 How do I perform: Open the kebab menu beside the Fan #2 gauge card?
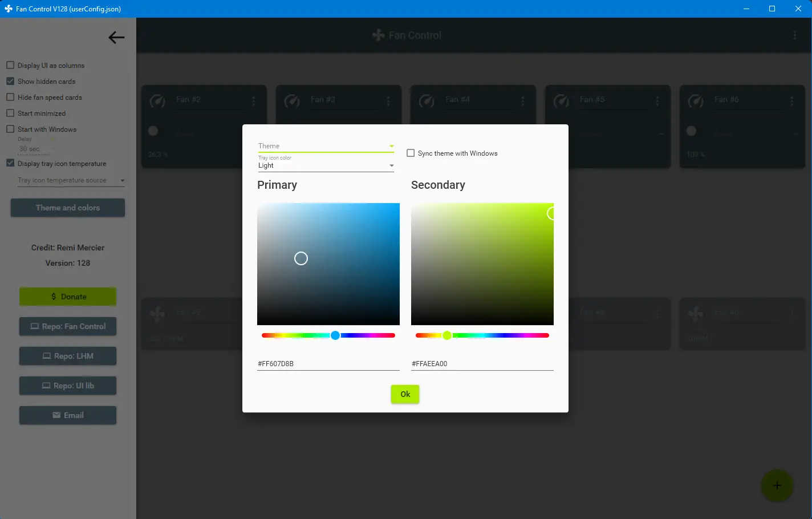(254, 101)
